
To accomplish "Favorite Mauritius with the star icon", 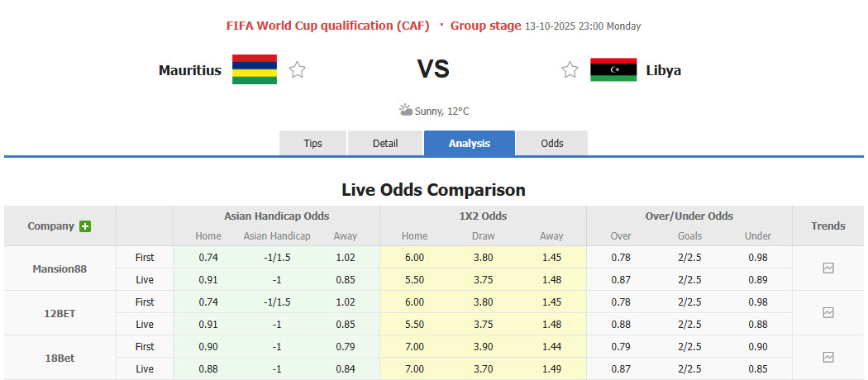I will point(298,70).
